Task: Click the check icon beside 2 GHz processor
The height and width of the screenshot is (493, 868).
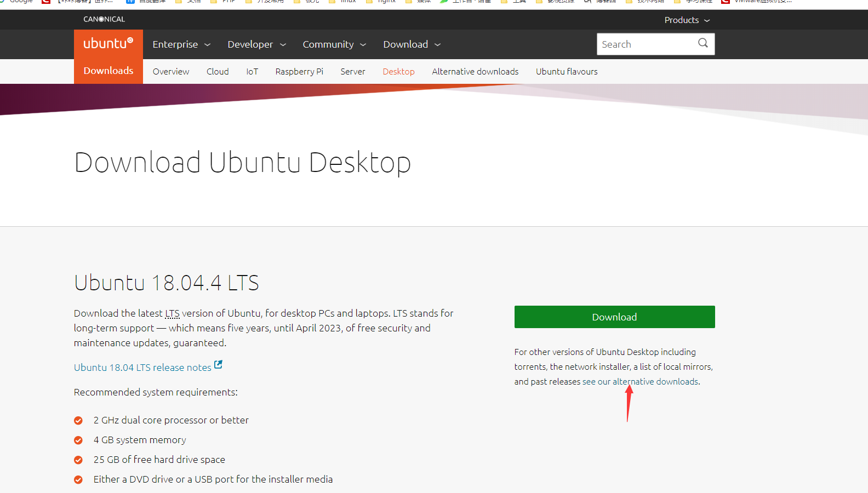Action: (78, 421)
